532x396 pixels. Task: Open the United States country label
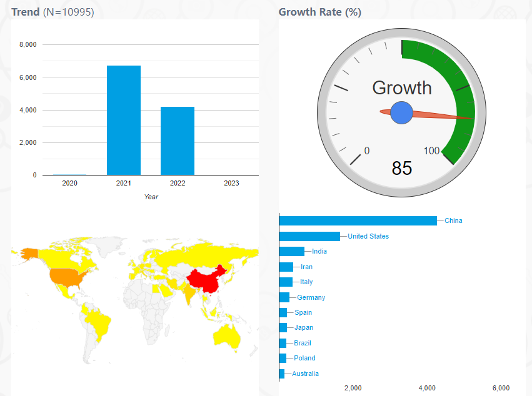pyautogui.click(x=368, y=236)
